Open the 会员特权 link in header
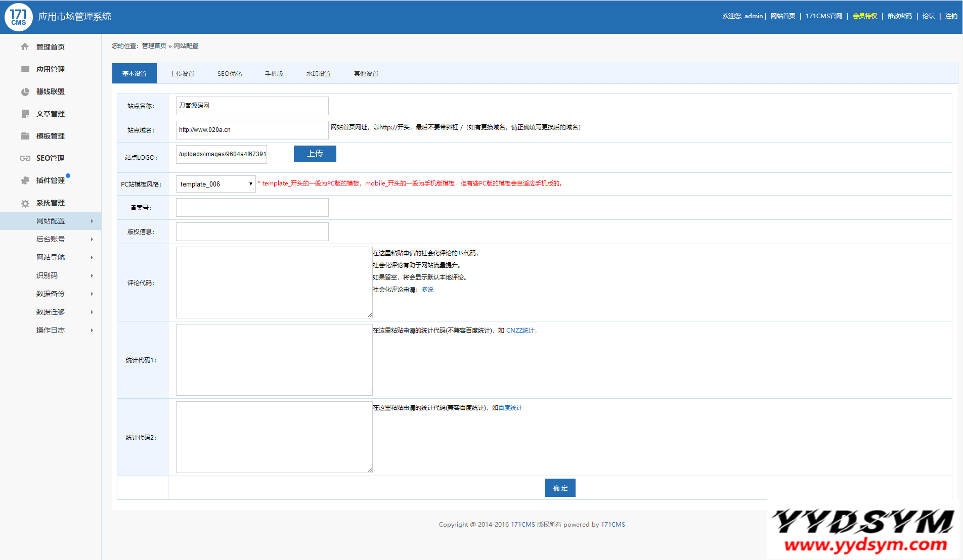Viewport: 963px width, 560px height. [865, 16]
